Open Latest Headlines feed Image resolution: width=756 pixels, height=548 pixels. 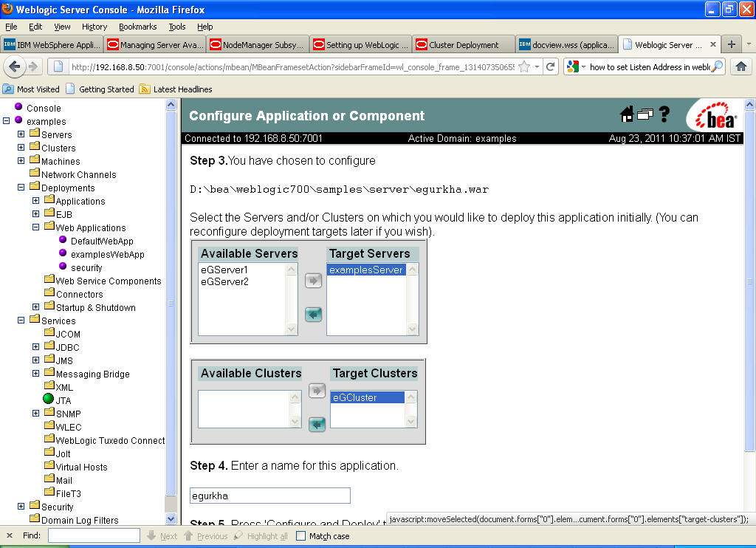click(x=176, y=89)
